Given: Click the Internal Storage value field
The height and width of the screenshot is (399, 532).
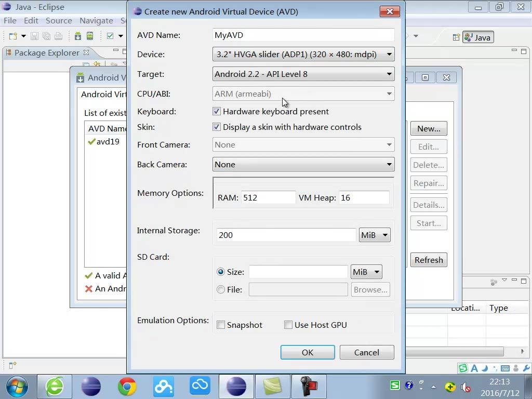Looking at the screenshot, I should (x=286, y=235).
